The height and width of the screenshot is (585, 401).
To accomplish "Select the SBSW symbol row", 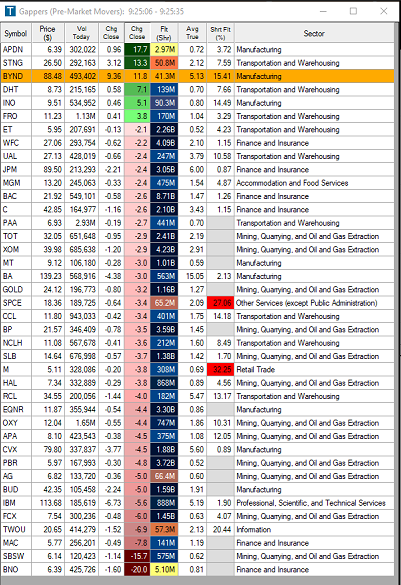I will [198, 556].
